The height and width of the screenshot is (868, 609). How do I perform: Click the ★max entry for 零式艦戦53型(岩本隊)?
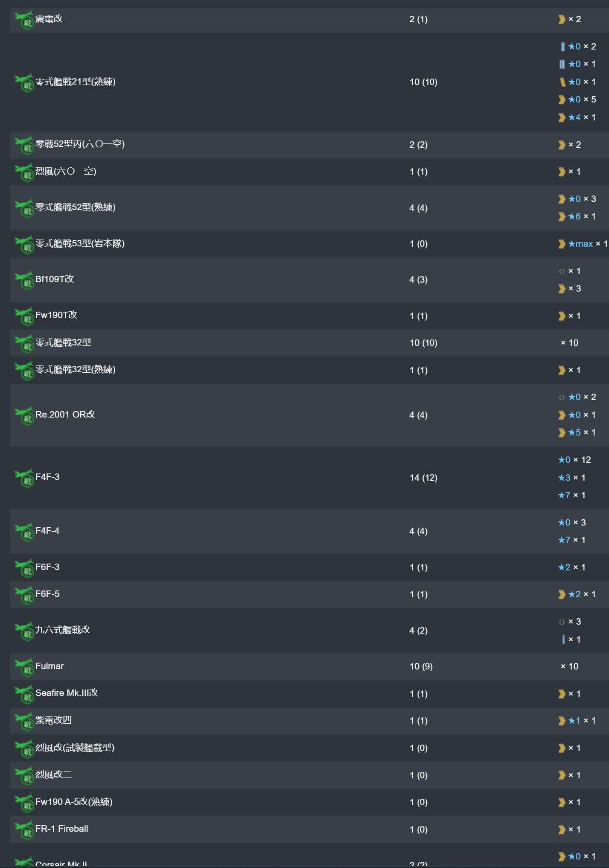tap(580, 244)
